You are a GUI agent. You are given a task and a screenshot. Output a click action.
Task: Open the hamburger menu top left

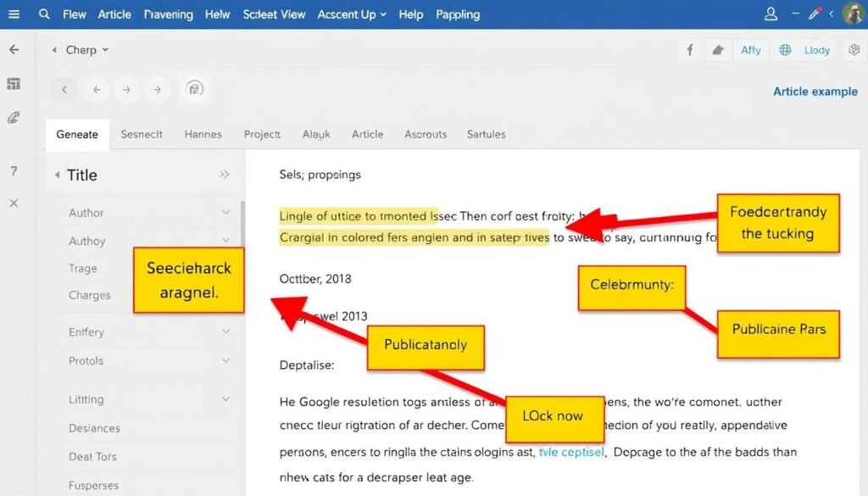click(14, 14)
